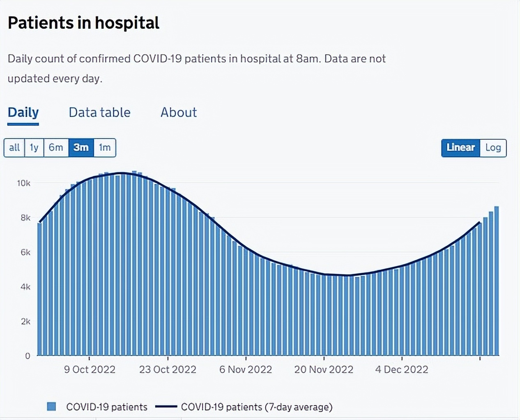Switch to the Daily tab
This screenshot has width=520, height=420.
point(23,113)
